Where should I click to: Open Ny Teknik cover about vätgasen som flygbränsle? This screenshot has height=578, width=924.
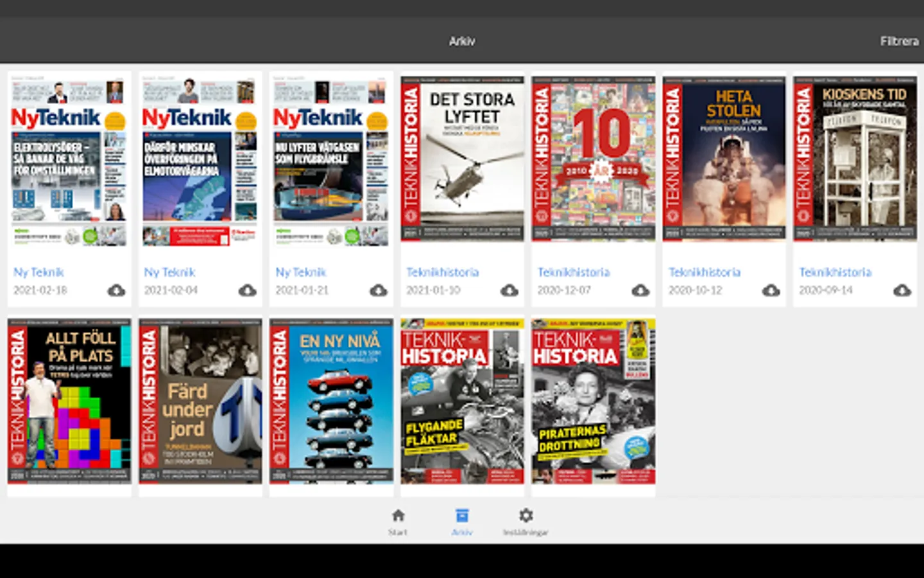tap(331, 161)
